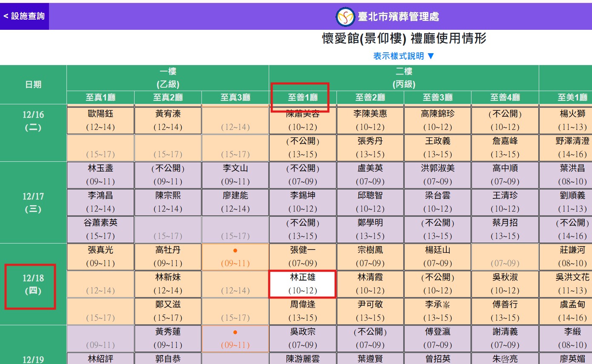592x364 pixels.
Task: Select the 至善1廳 column header
Action: click(x=302, y=97)
